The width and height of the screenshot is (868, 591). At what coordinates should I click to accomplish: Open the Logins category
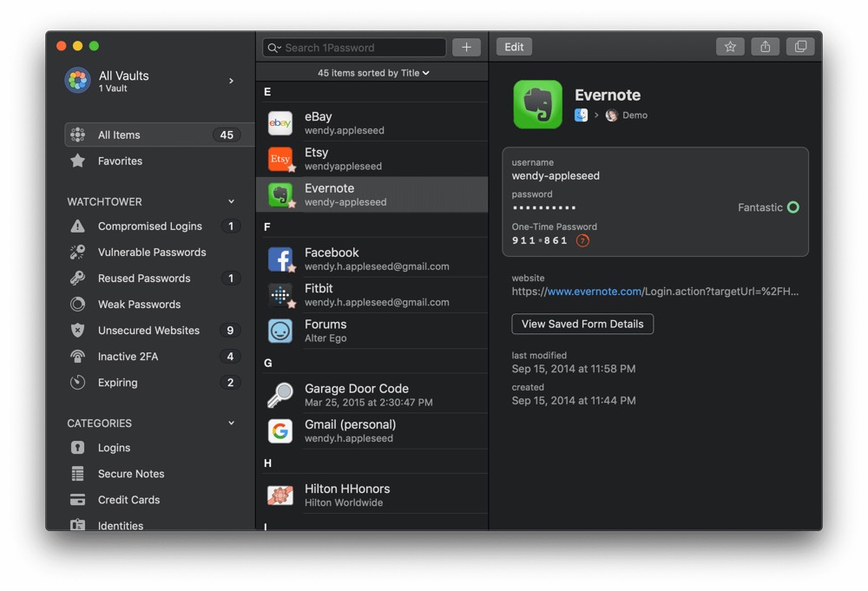pyautogui.click(x=114, y=448)
